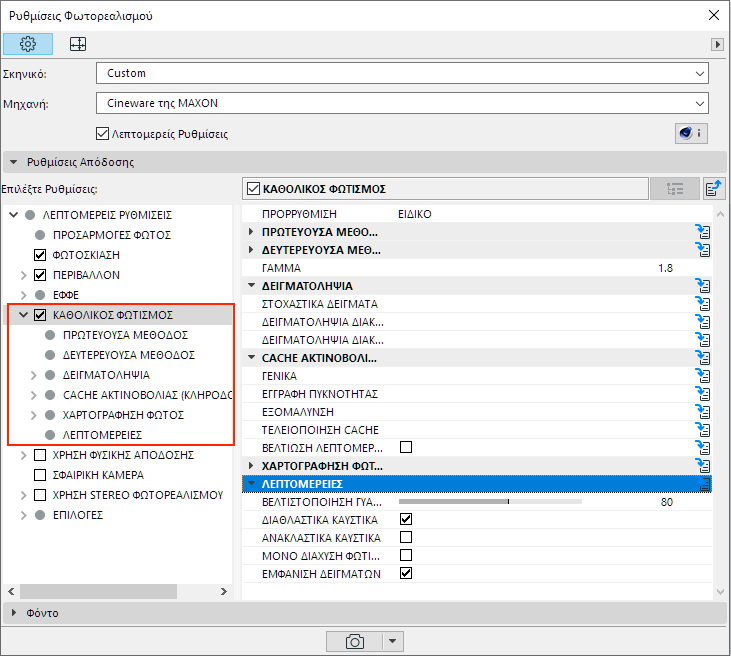This screenshot has width=731, height=656.
Task: Enable ΧΡΗΣΗ ΦΥΣΙΚΗΣ ΑΠΟΔΟΣΗΣ checkbox
Action: (40, 455)
